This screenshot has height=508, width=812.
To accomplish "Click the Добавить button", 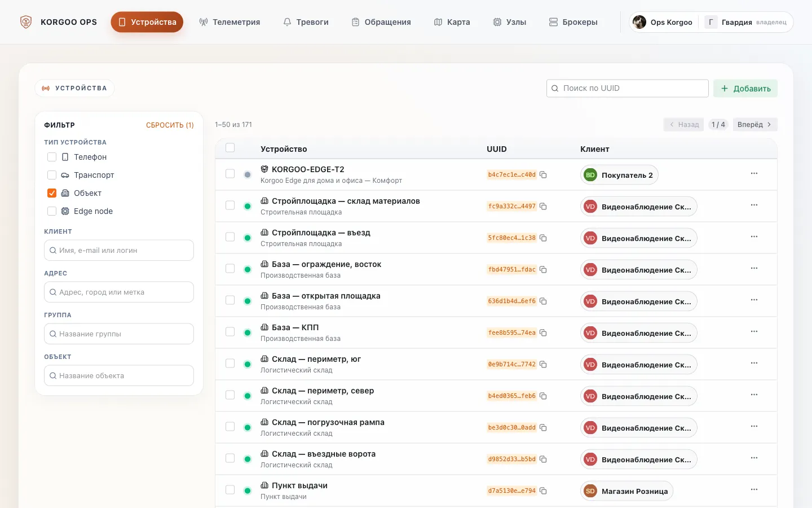I will pos(745,89).
